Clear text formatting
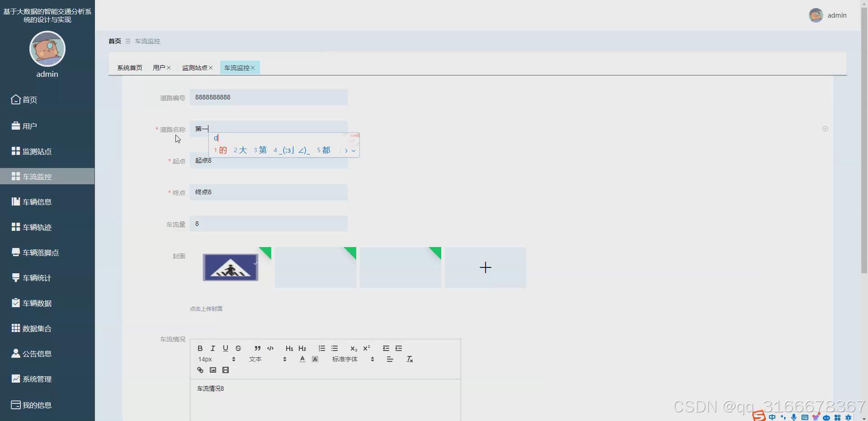 coord(410,359)
